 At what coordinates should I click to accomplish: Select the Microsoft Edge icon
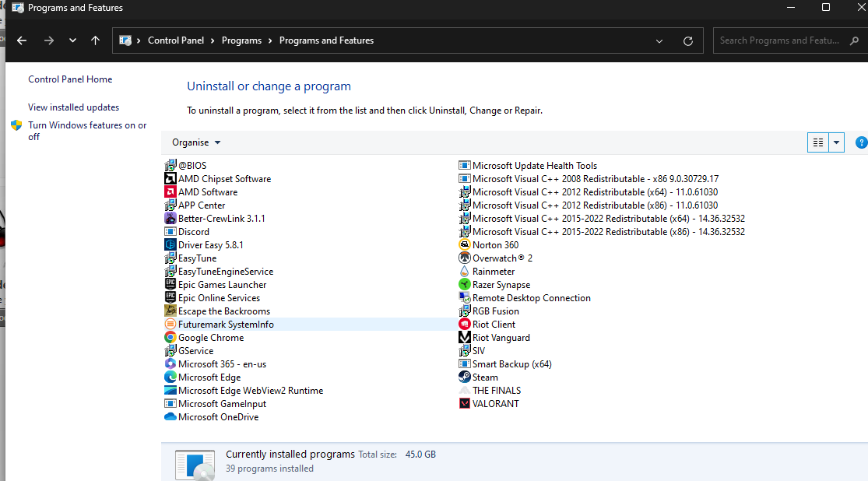(170, 377)
